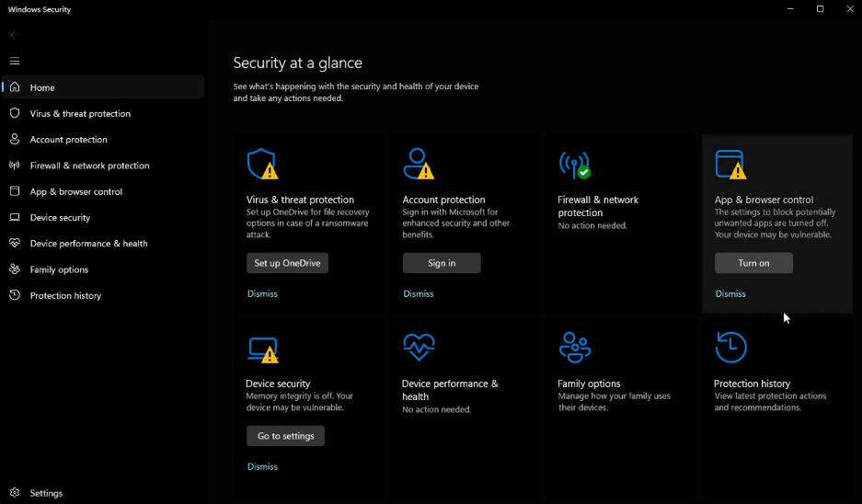Viewport: 862px width, 504px height.
Task: Click 'Manage how your family uses their devices' text
Action: pyautogui.click(x=614, y=402)
